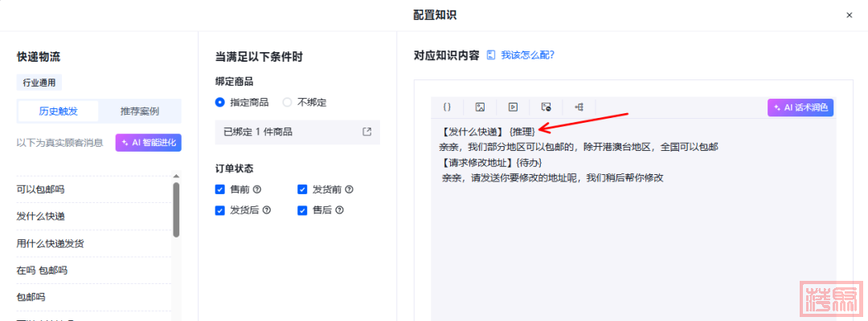Switch to the 推荐案例 tab
868x321 pixels.
(x=140, y=111)
